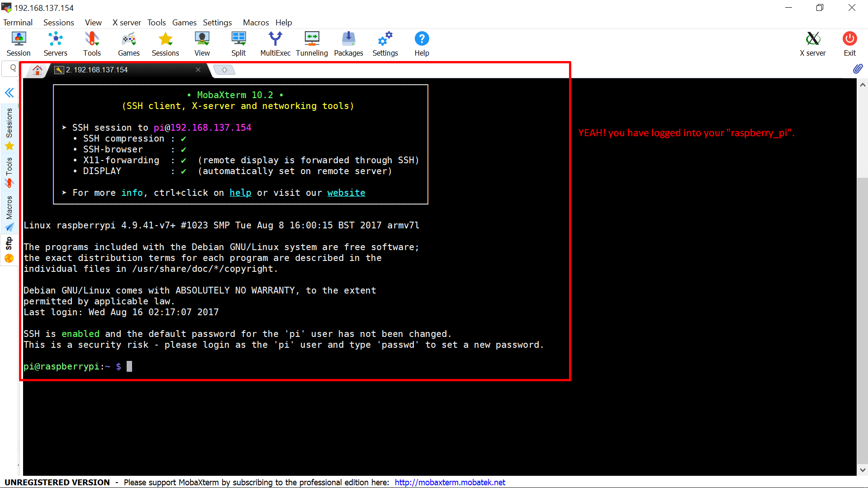Open the X server menu

pos(127,23)
